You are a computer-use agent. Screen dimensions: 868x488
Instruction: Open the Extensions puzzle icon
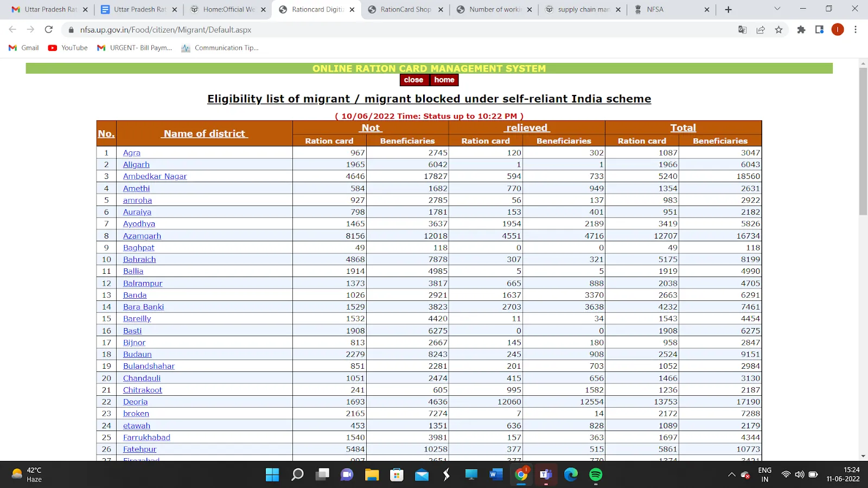click(x=801, y=30)
